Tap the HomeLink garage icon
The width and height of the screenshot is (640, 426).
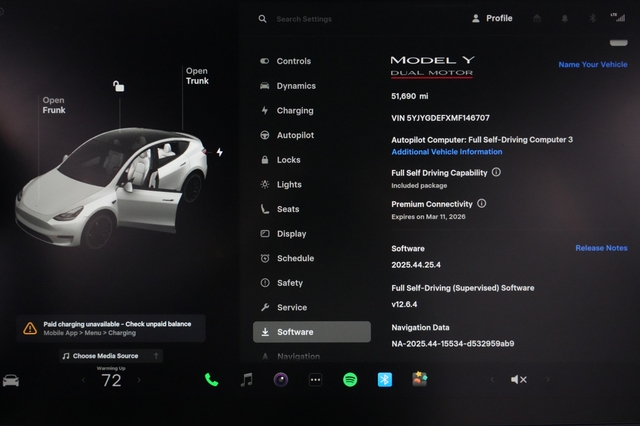537,18
